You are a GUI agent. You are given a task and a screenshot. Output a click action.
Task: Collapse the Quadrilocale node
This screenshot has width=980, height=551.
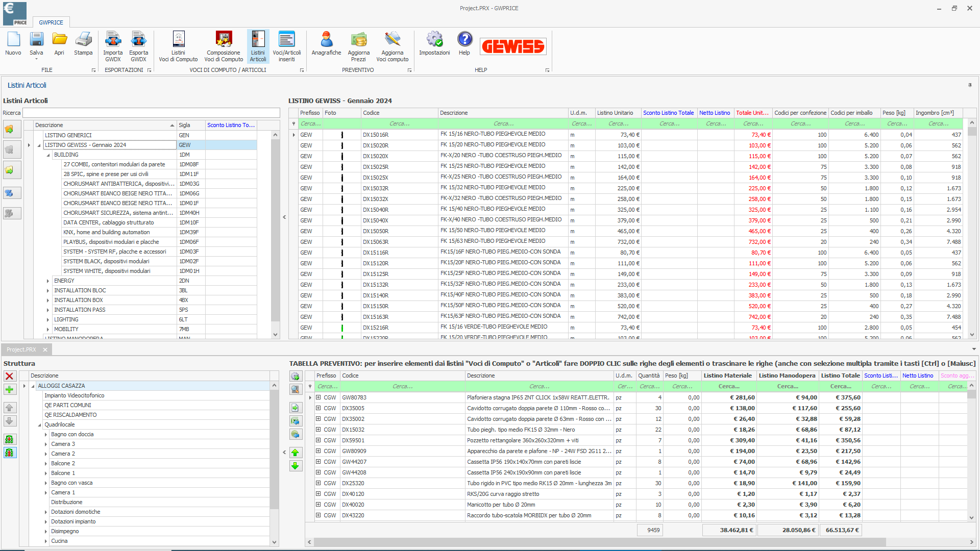[x=39, y=425]
